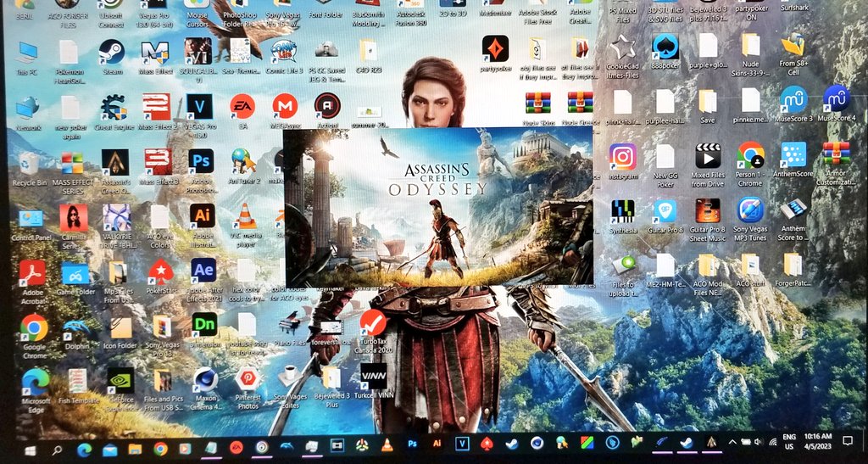Select the Mass Effect 2 shortcut
The width and height of the screenshot is (868, 464).
(x=157, y=107)
